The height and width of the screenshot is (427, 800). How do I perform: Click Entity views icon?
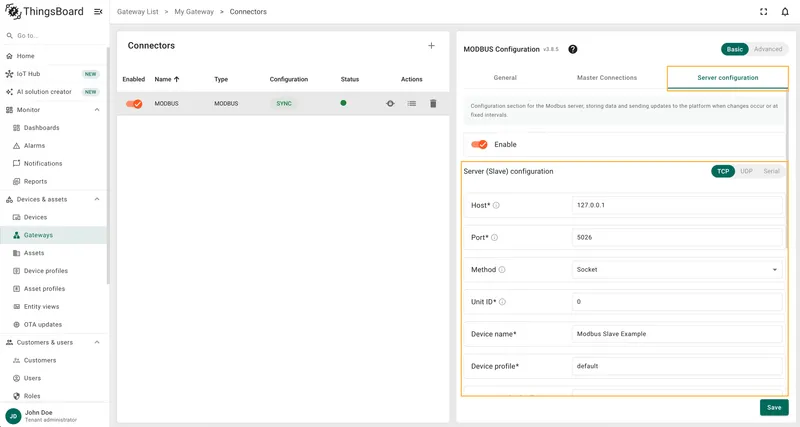[x=16, y=307]
